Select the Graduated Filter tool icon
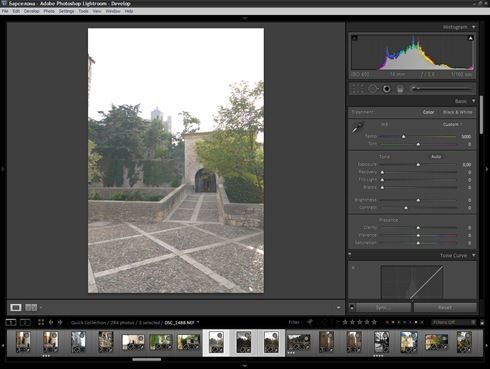Image resolution: width=490 pixels, height=369 pixels. point(400,89)
